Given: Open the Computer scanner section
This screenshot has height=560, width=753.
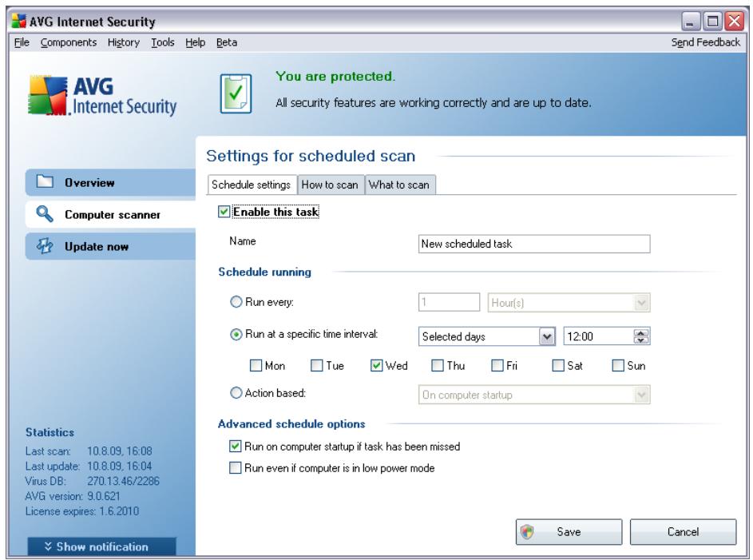Looking at the screenshot, I should 110,214.
